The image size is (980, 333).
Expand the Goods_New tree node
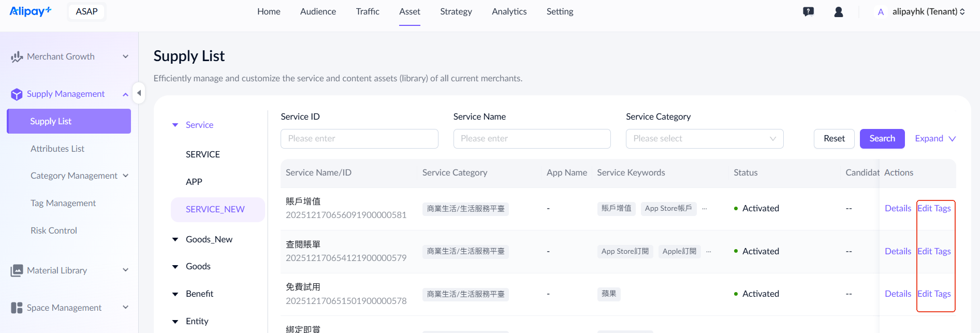[175, 239]
